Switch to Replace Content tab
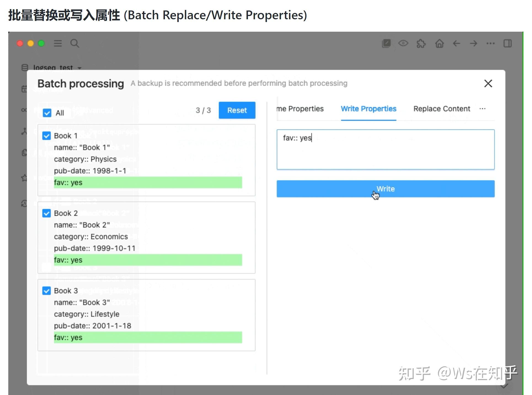Image resolution: width=532 pixels, height=395 pixels. 442,109
